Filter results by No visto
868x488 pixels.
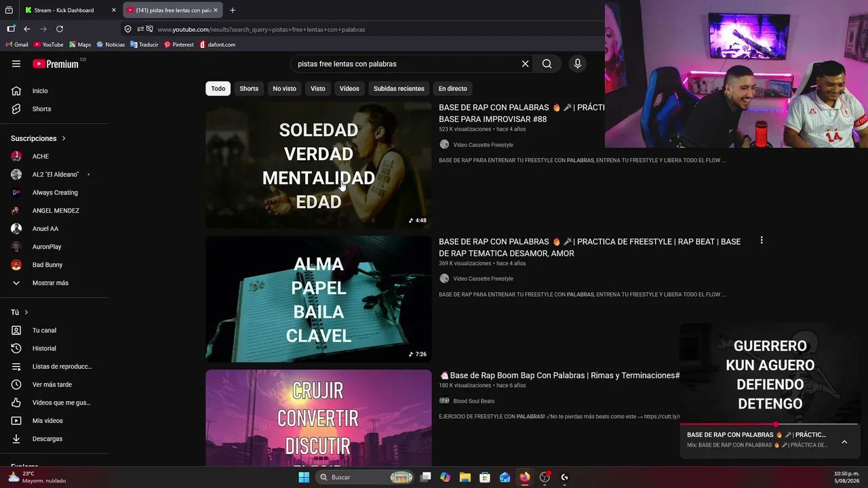point(285,89)
